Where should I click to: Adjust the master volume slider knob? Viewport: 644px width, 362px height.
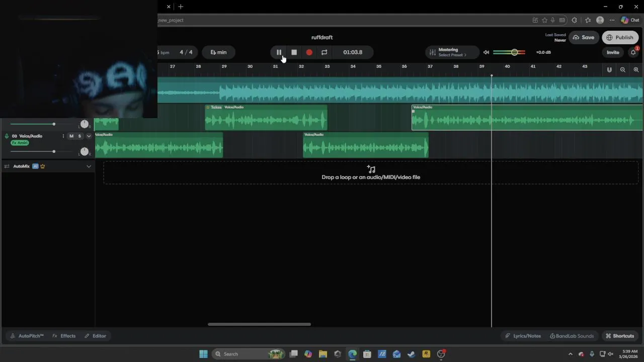pyautogui.click(x=514, y=52)
